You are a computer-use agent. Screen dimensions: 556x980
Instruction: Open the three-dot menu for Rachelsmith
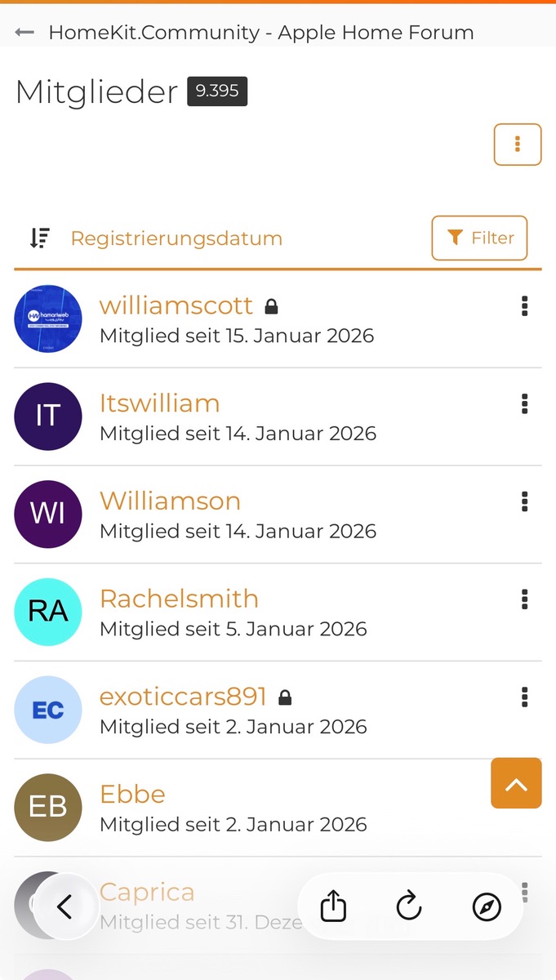coord(524,599)
